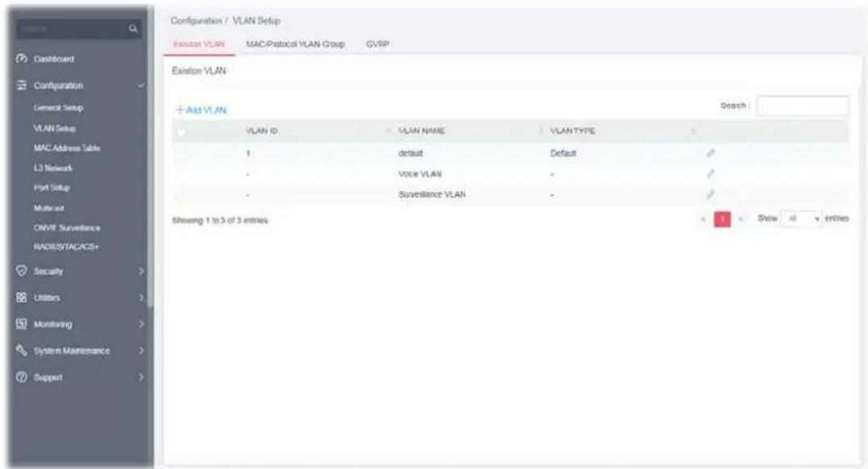Click the Utilities grid icon
This screenshot has width=868, height=469.
pos(22,297)
